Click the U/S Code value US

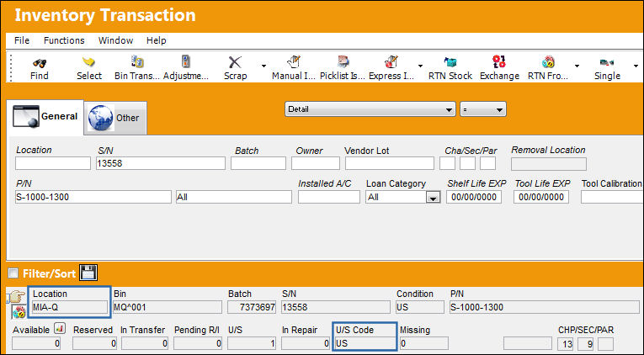click(365, 343)
